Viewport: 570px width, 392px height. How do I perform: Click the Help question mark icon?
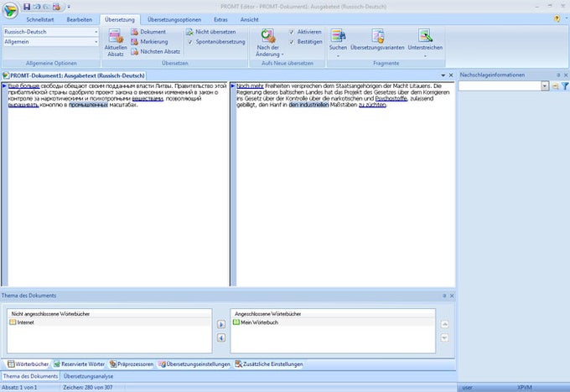[x=557, y=18]
